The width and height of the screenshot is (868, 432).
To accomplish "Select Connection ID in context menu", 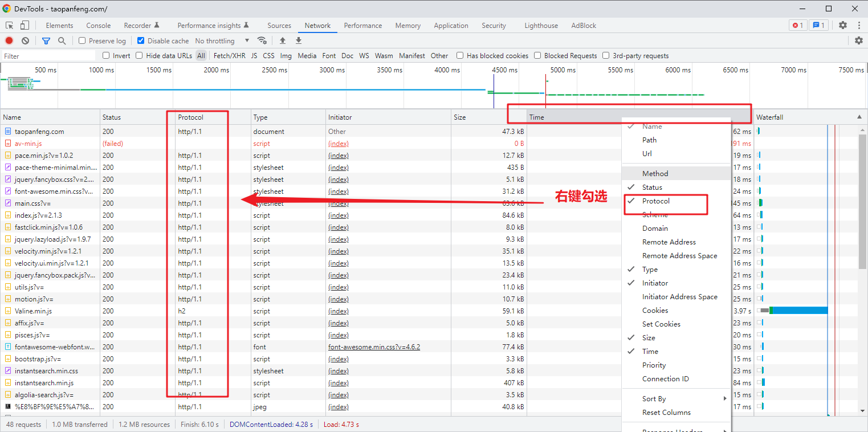I will [676, 378].
